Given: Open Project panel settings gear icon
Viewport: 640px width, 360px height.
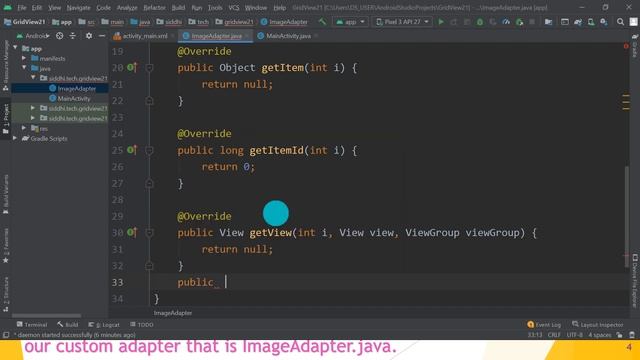Looking at the screenshot, I should (89, 36).
